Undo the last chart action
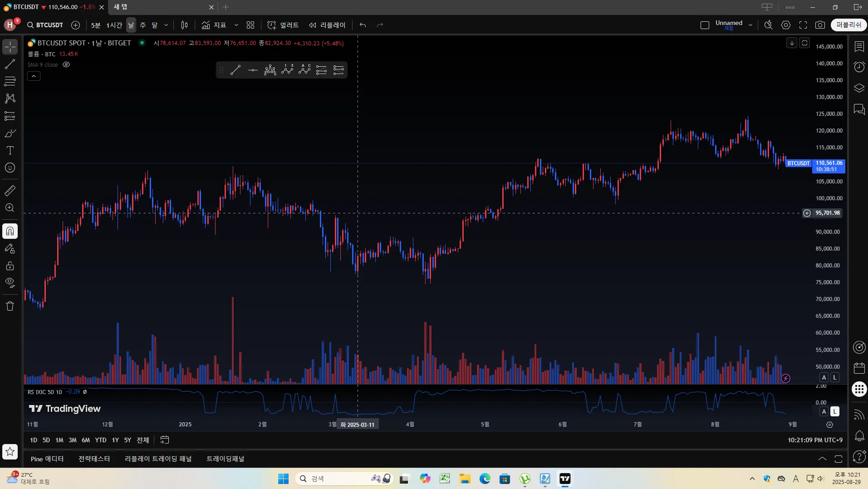Viewport: 868px width, 489px height. [x=363, y=25]
